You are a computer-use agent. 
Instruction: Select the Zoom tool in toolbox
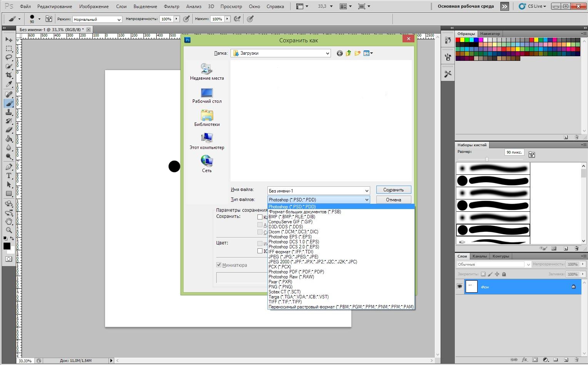9,230
